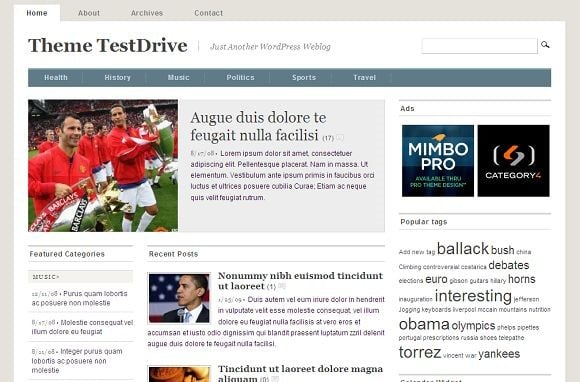Click the interesting tag
Image resolution: width=580 pixels, height=382 pixels.
click(x=473, y=296)
